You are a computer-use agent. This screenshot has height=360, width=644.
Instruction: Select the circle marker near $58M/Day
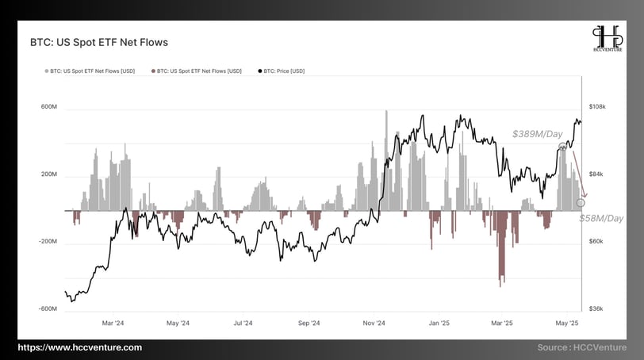[581, 202]
